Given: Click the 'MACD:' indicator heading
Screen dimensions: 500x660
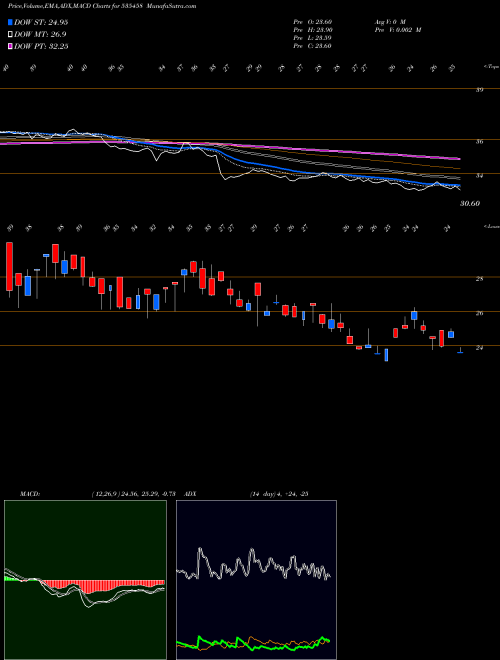Looking at the screenshot, I should pyautogui.click(x=30, y=494).
